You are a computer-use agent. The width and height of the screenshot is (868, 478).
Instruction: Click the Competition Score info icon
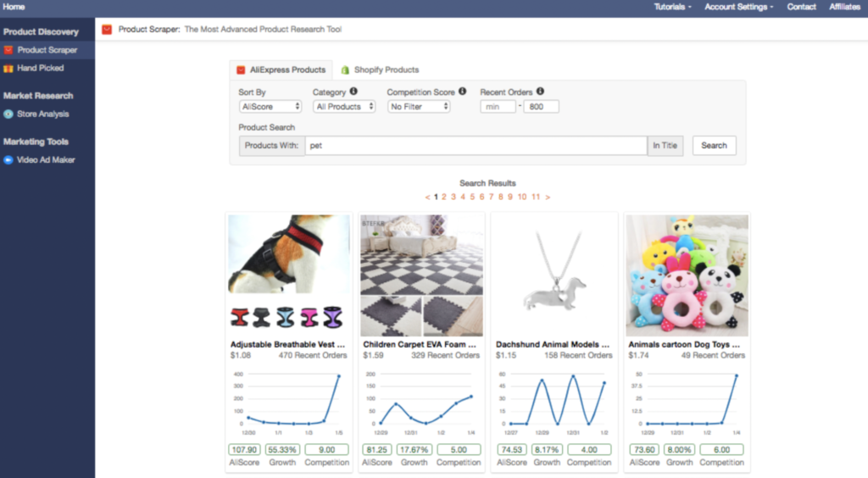(x=462, y=92)
